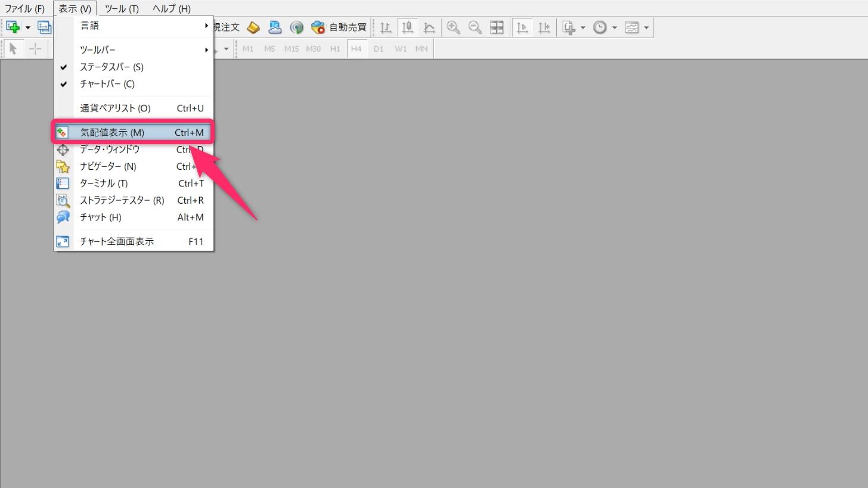This screenshot has width=868, height=488.
Task: Choose チャート全画面表示 fullscreen entry
Action: (117, 242)
